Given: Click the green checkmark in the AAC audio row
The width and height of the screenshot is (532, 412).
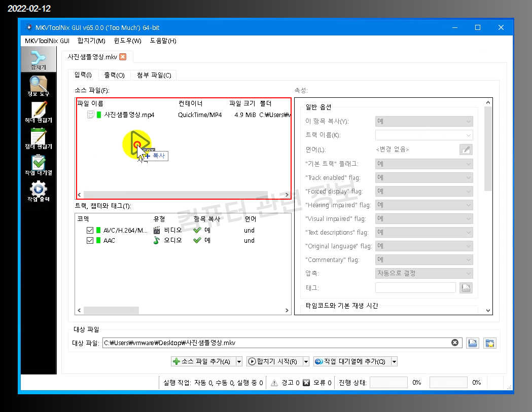Looking at the screenshot, I should click(197, 240).
